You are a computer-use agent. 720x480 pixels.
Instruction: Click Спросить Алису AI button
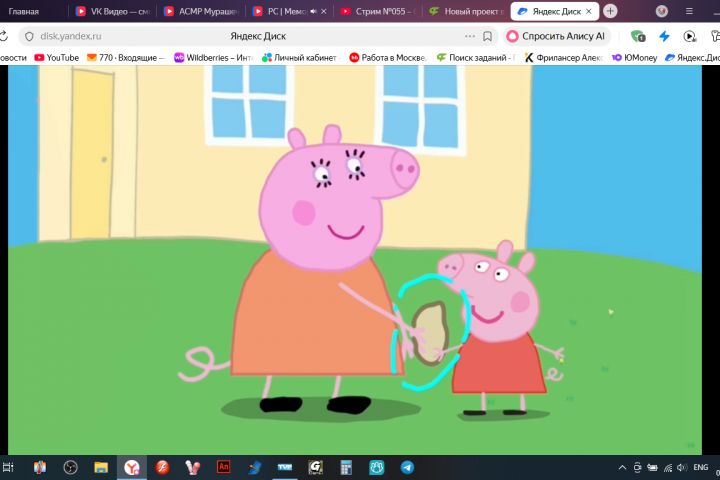tap(557, 36)
